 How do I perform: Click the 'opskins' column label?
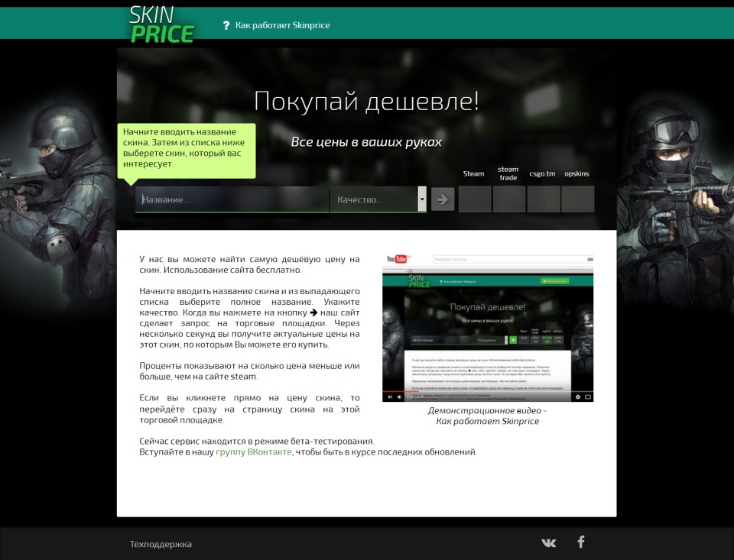click(576, 173)
